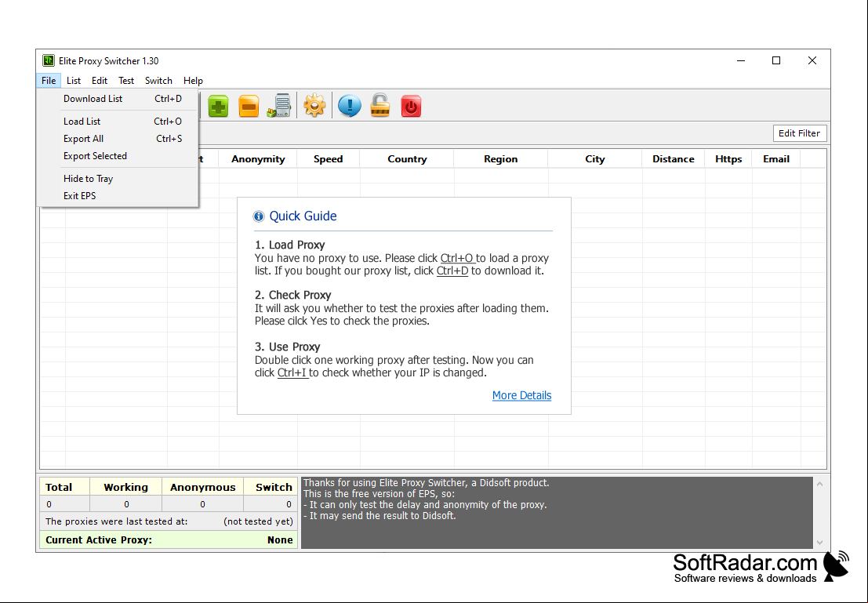This screenshot has height=603, width=868.
Task: Minimize the Elite Proxy Switcher window
Action: pos(741,60)
